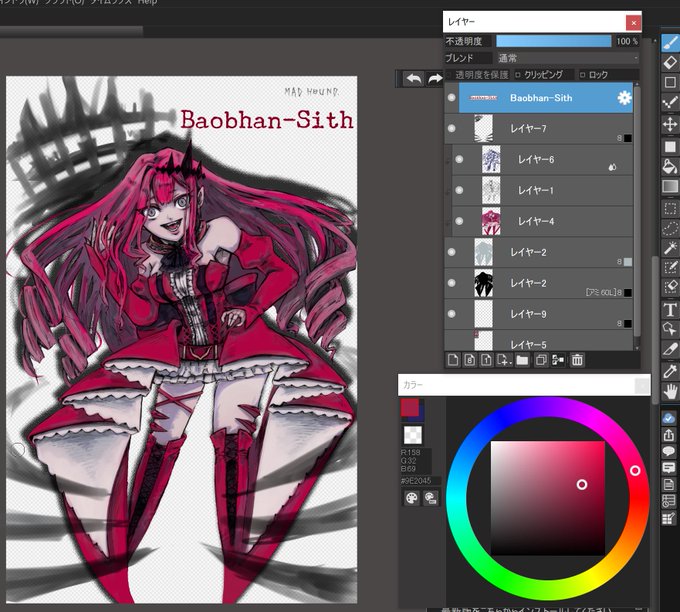Select the Hand pan tool

670,391
